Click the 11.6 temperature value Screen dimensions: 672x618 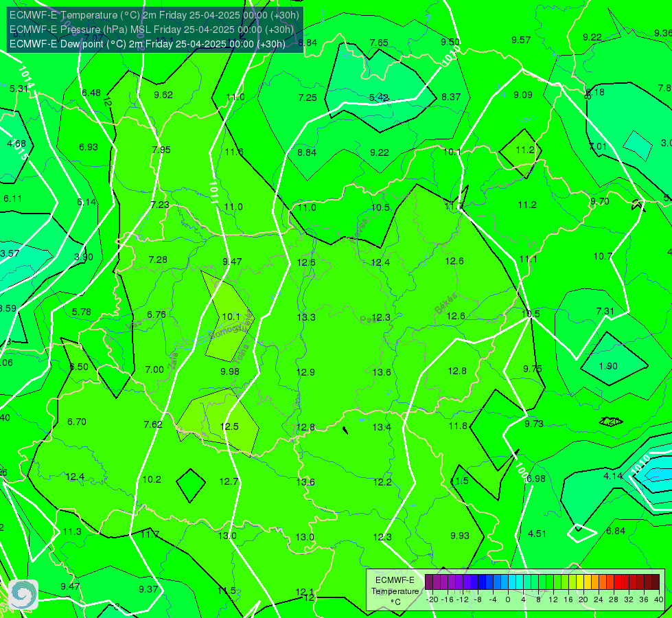234,152
